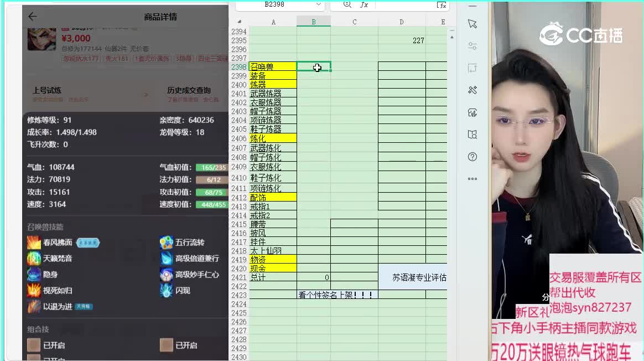Select the 以退为进 skill icon

[x=34, y=306]
